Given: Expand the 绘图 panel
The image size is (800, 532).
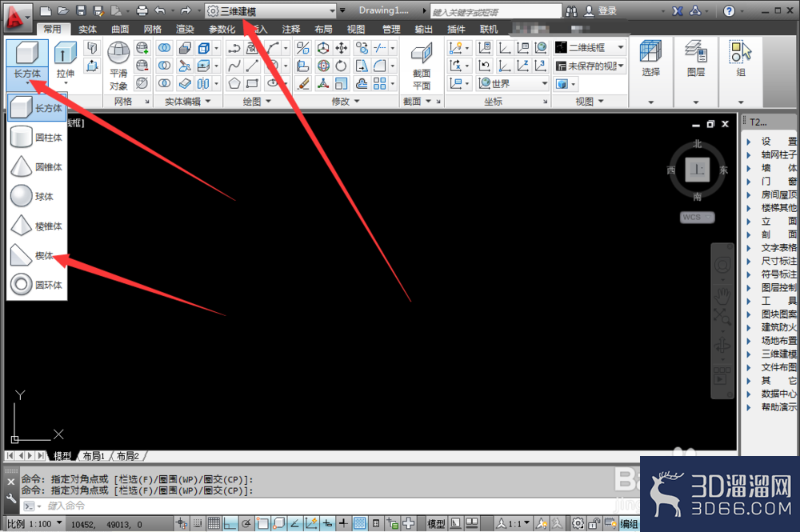Looking at the screenshot, I should (257, 102).
